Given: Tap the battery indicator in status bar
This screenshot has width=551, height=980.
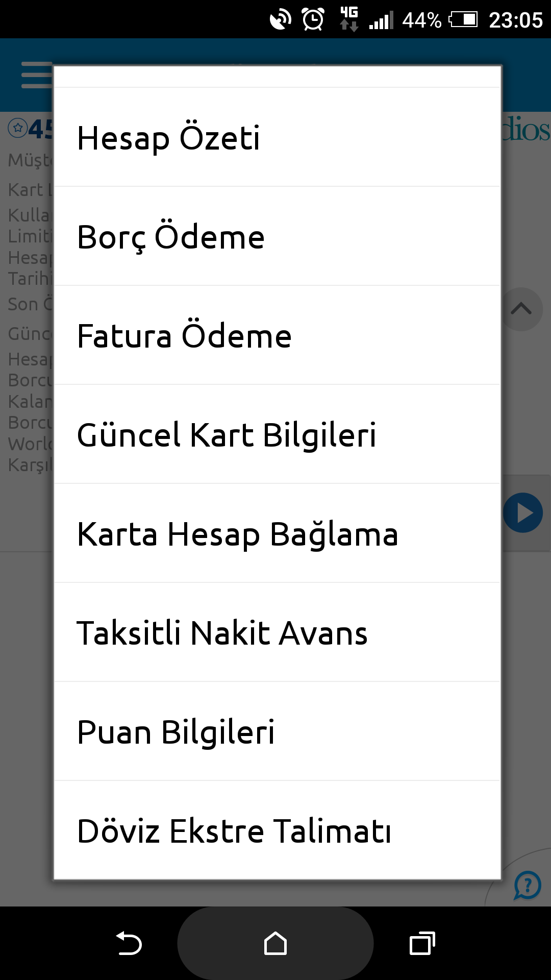Looking at the screenshot, I should point(463,20).
